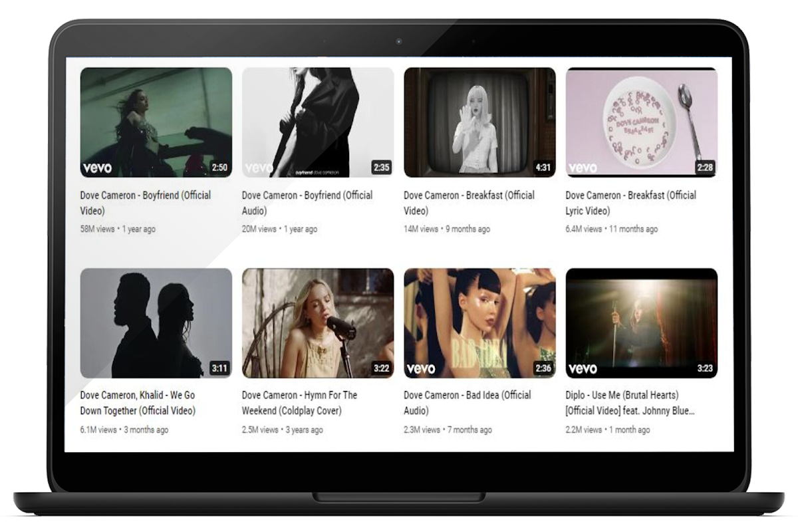Click '14M views • 9 months ago' text
This screenshot has height=532, width=798.
447,229
